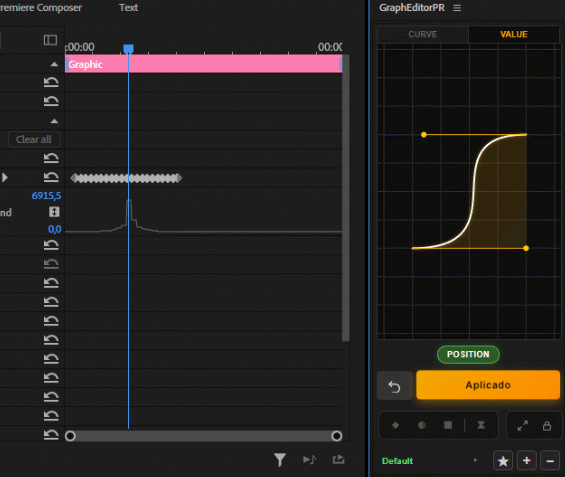Click the expand arrows icon in GraphEditorPR

(x=522, y=426)
